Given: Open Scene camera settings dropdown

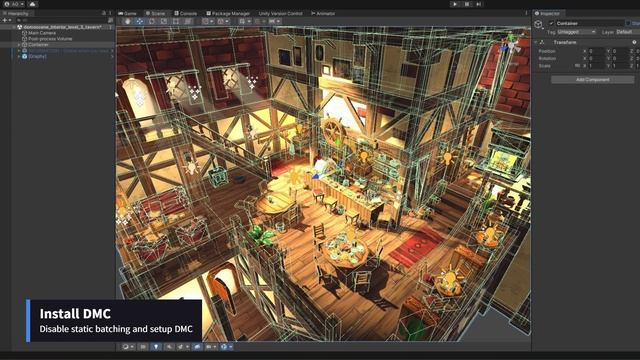Looking at the screenshot, I should (211, 347).
